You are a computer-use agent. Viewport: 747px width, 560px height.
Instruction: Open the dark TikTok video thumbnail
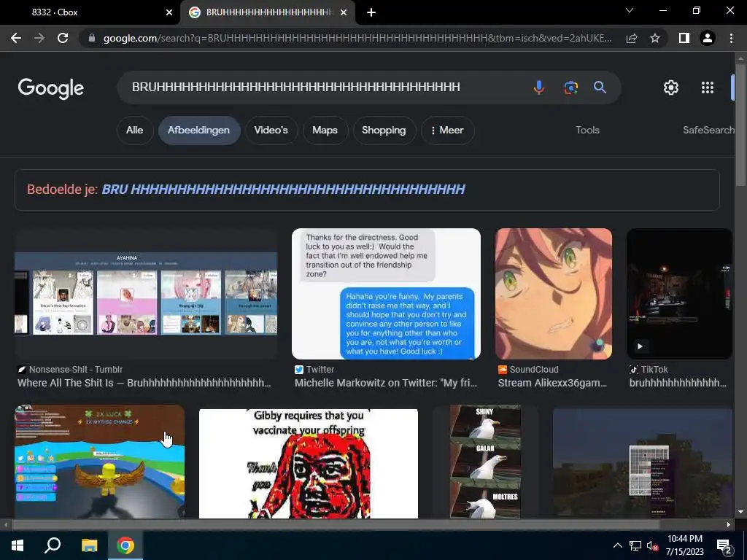[x=679, y=293]
